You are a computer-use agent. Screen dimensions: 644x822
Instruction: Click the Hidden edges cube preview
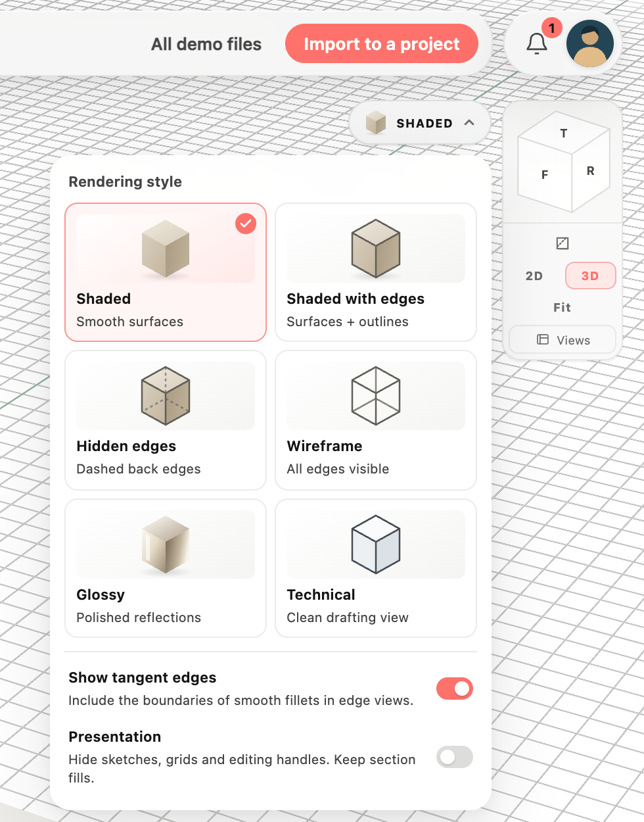(166, 396)
